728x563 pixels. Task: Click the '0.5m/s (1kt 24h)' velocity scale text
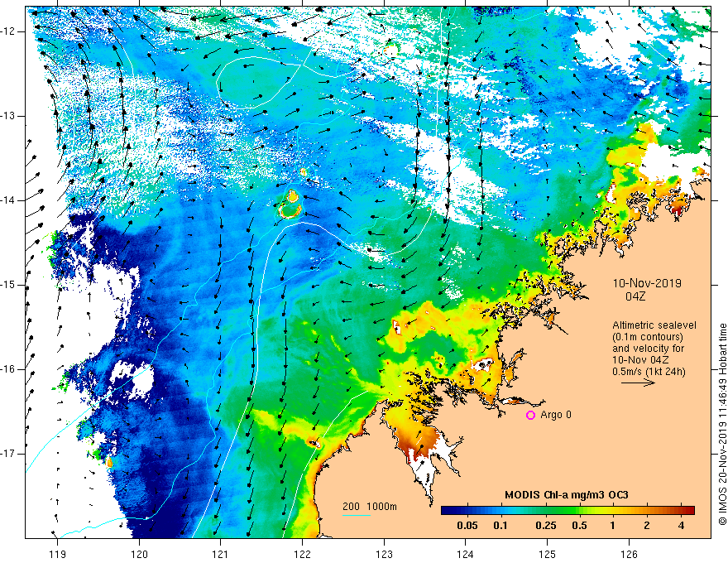click(x=649, y=372)
